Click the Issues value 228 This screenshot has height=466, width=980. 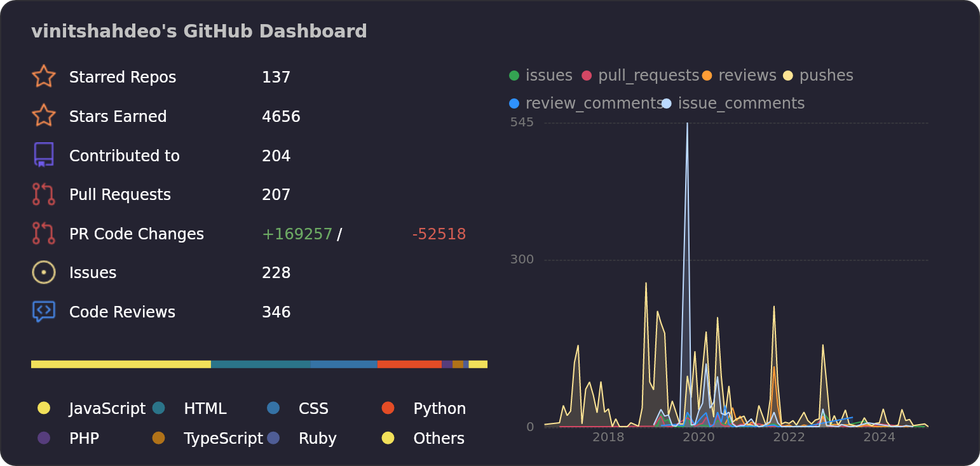pyautogui.click(x=276, y=273)
